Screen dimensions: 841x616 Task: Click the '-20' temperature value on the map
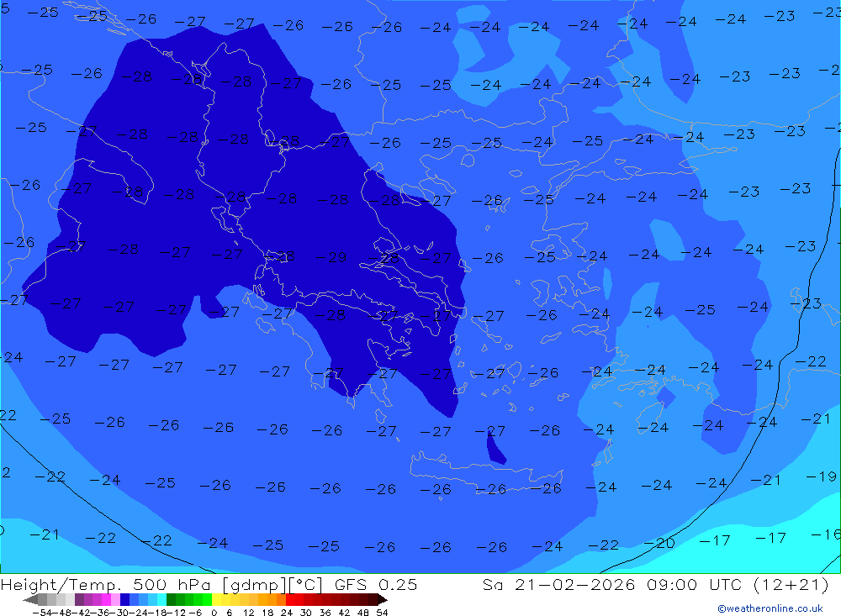click(x=659, y=544)
